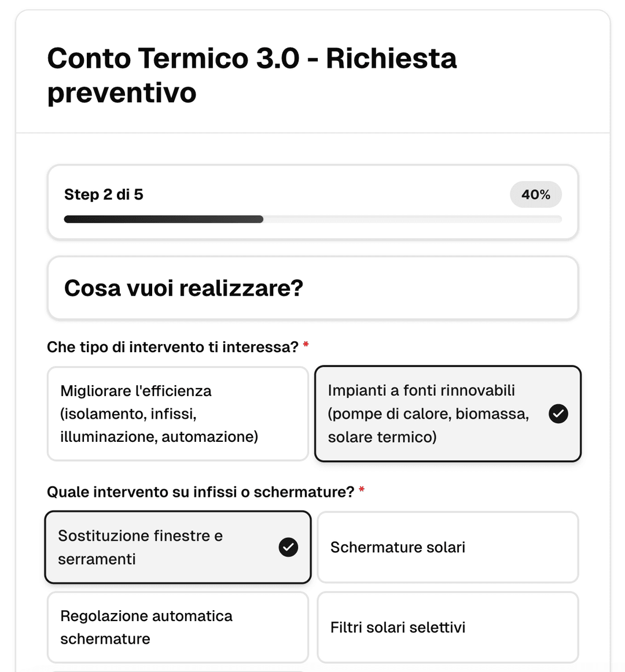
Task: Click the Cosa vuoi realizzare heading card
Action: point(313,287)
